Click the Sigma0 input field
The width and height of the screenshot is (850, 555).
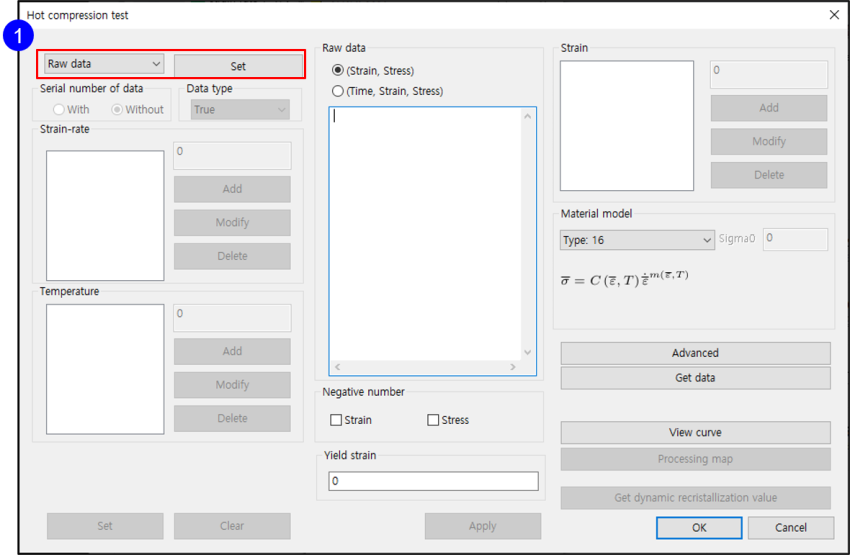tap(795, 239)
